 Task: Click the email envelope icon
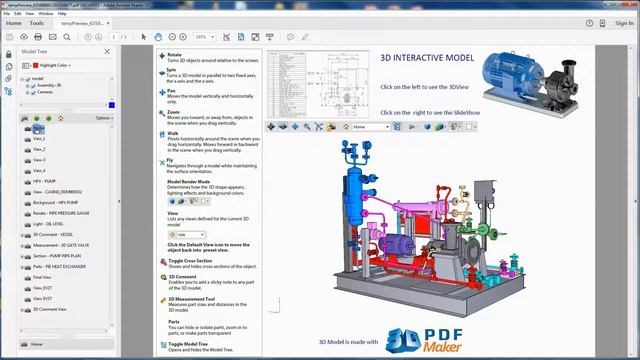(53, 37)
